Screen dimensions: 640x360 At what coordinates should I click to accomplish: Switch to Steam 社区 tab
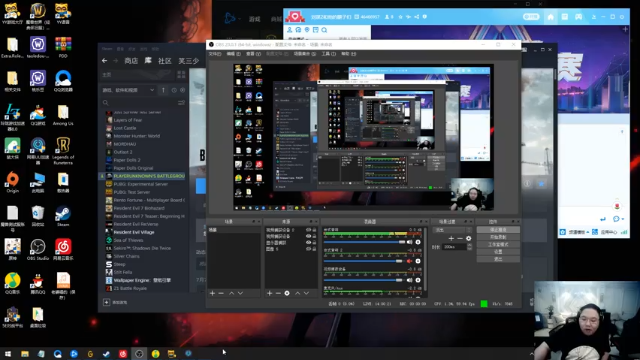coord(164,61)
